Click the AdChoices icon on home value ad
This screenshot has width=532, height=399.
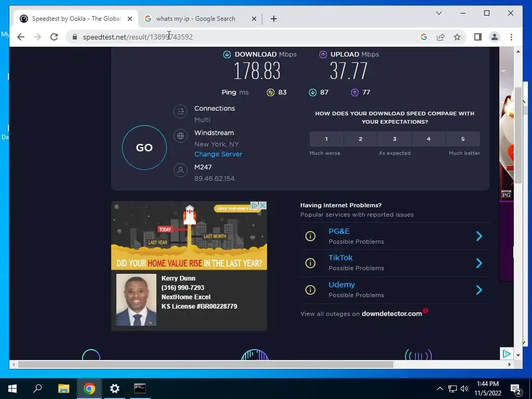tap(255, 206)
